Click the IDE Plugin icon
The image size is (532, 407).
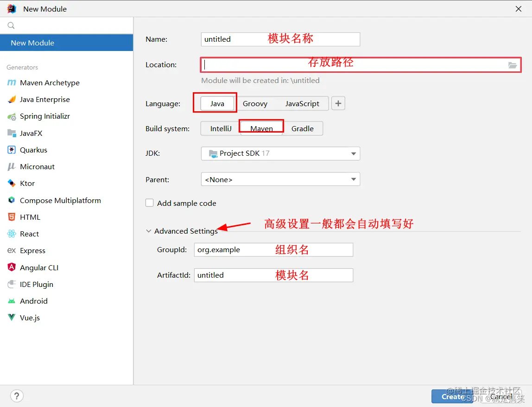[x=12, y=284]
